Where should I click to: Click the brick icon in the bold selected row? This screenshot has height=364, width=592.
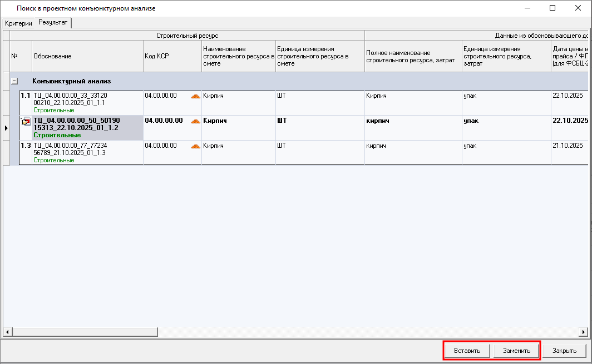[195, 121]
